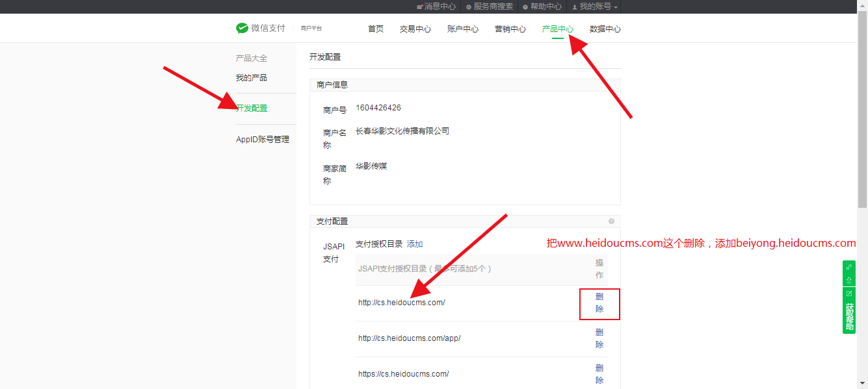Open 我的产品 in the sidebar
The width and height of the screenshot is (868, 389).
pos(252,78)
